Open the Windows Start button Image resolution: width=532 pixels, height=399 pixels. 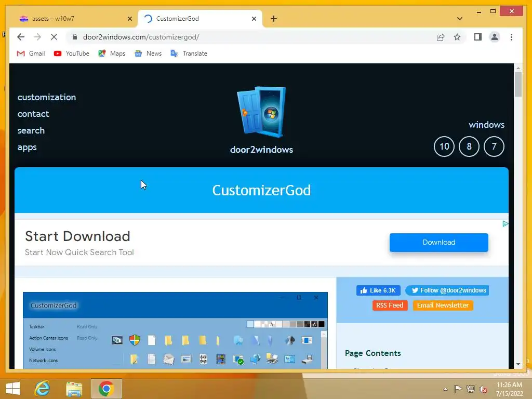coord(13,389)
